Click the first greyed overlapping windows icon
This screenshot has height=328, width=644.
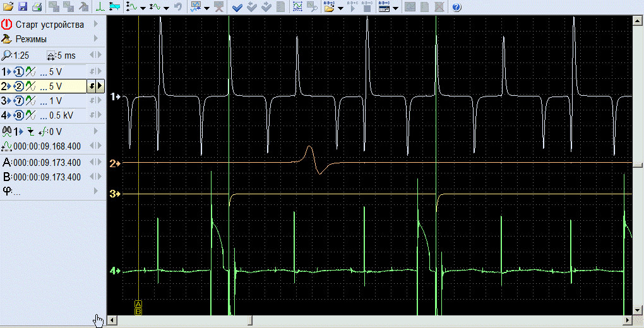point(54,6)
